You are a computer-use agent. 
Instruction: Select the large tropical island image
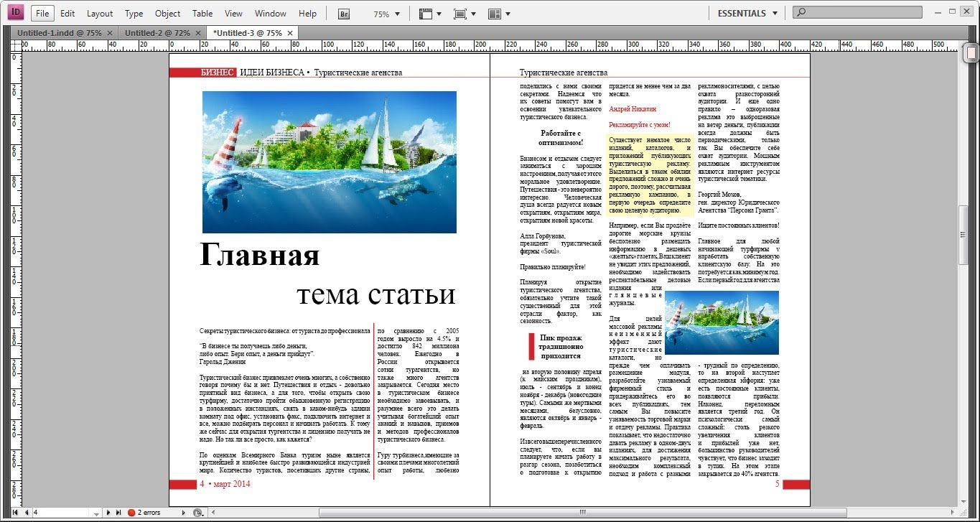click(330, 162)
